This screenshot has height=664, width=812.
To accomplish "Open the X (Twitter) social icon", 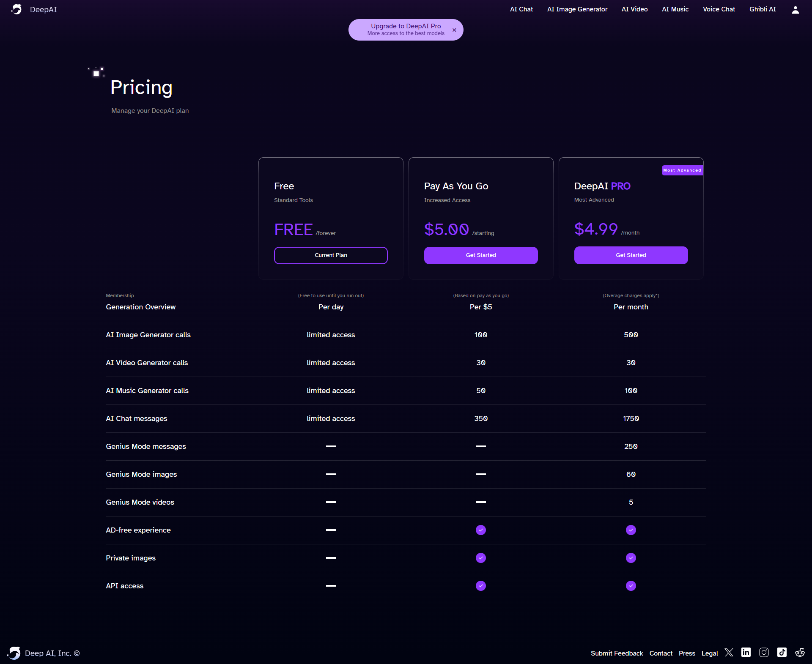I will pyautogui.click(x=729, y=653).
